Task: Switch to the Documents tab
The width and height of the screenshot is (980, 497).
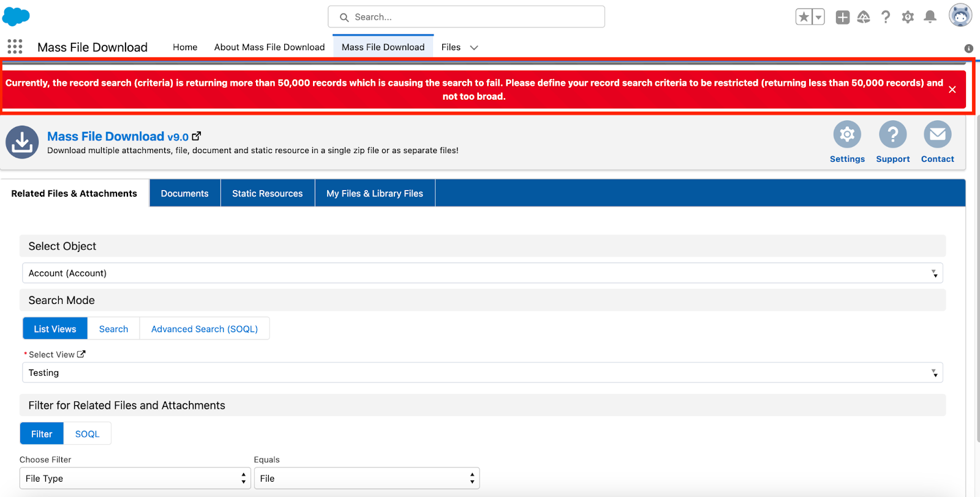Action: pyautogui.click(x=184, y=193)
